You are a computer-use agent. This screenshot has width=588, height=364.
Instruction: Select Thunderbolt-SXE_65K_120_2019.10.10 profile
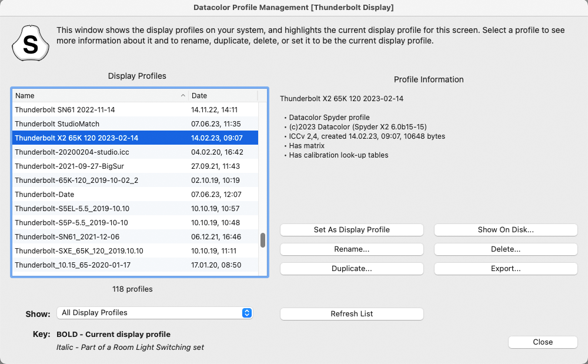coord(135,251)
